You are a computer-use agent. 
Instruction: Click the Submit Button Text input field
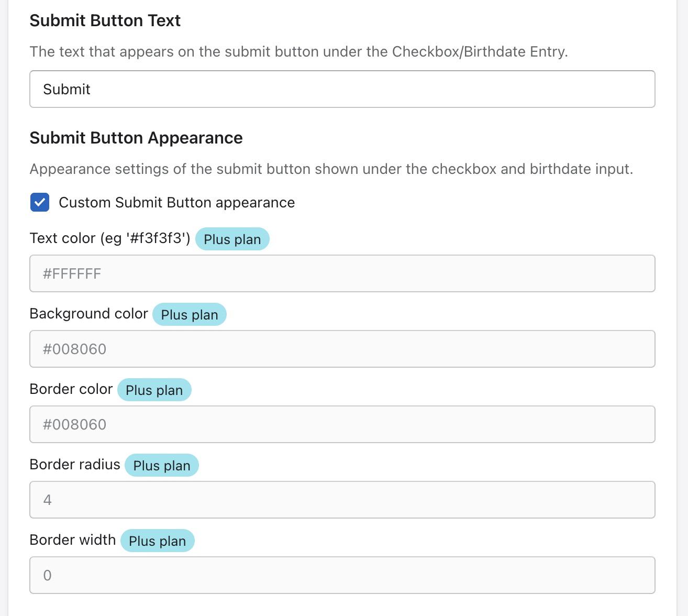point(342,89)
